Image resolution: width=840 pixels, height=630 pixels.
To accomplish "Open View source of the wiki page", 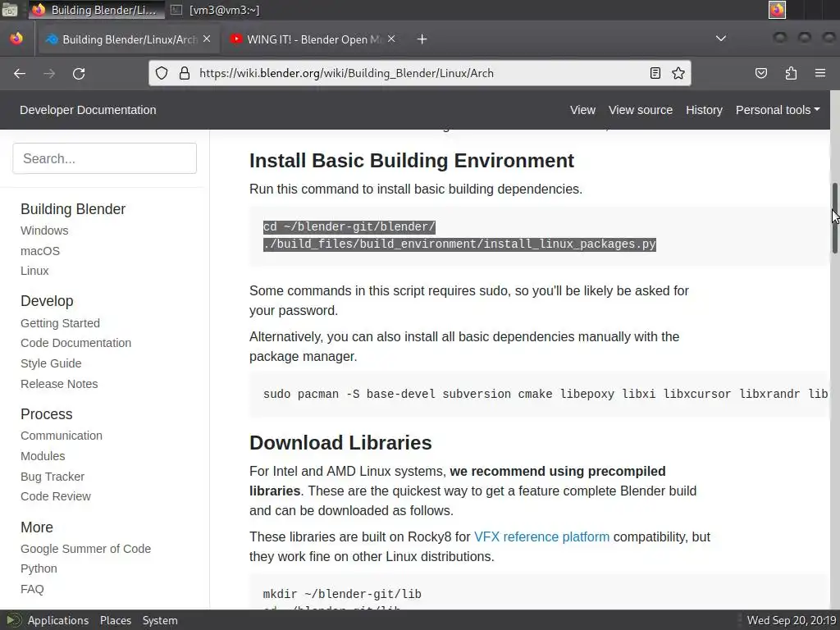I will pos(641,110).
